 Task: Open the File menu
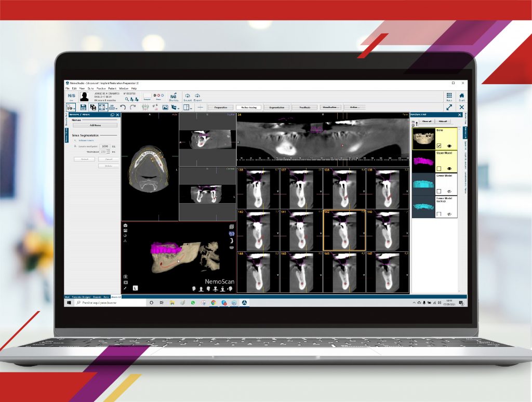tap(67, 88)
